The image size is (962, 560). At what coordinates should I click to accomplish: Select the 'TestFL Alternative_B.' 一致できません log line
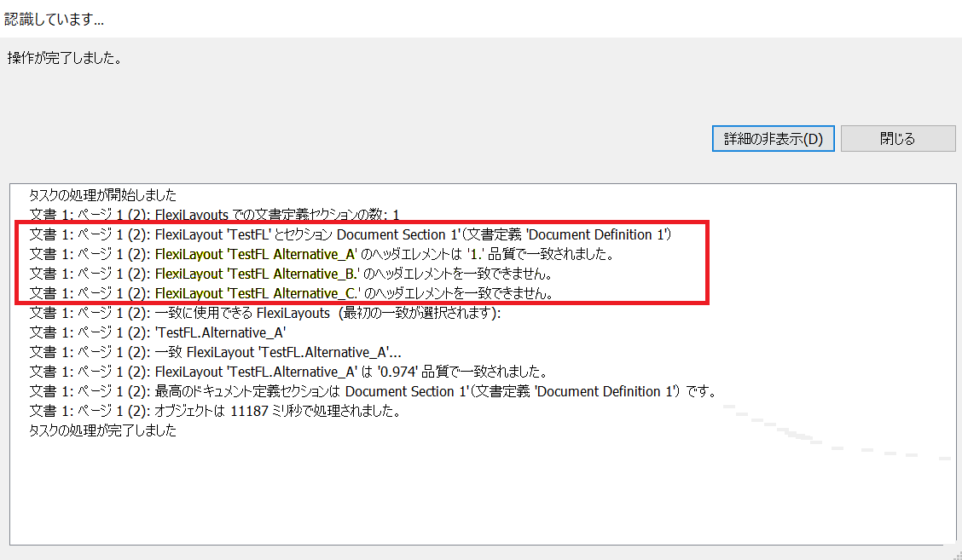tap(292, 274)
